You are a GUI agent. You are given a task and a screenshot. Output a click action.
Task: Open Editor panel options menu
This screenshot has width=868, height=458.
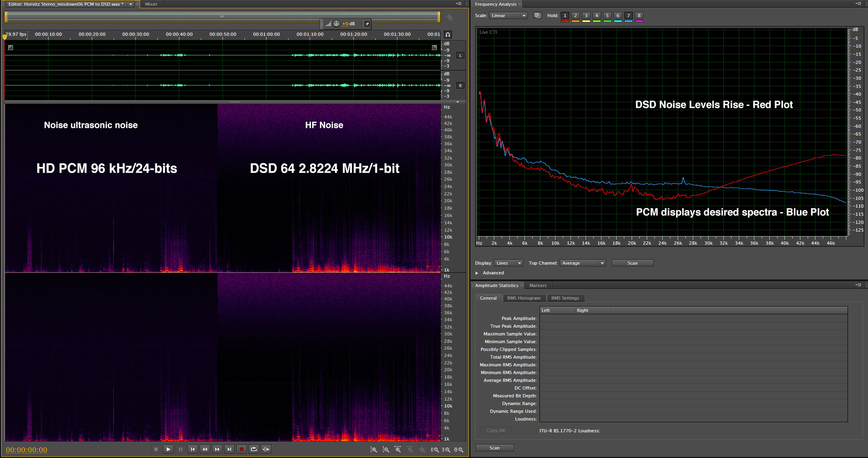click(458, 4)
